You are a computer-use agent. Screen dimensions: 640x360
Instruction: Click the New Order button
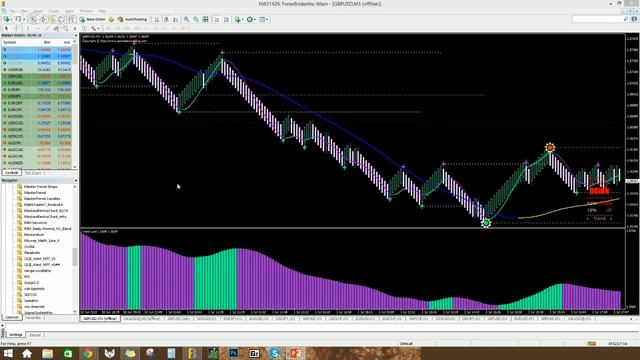[x=93, y=19]
